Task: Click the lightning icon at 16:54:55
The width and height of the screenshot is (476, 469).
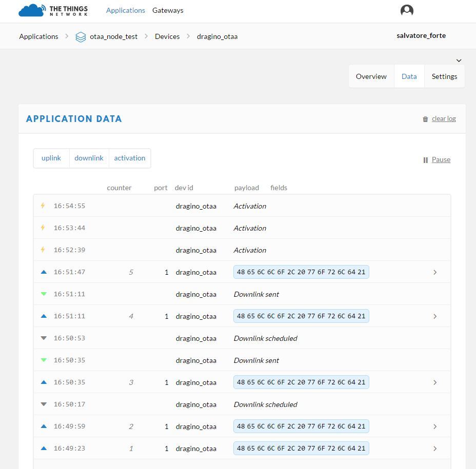Action: (x=43, y=206)
